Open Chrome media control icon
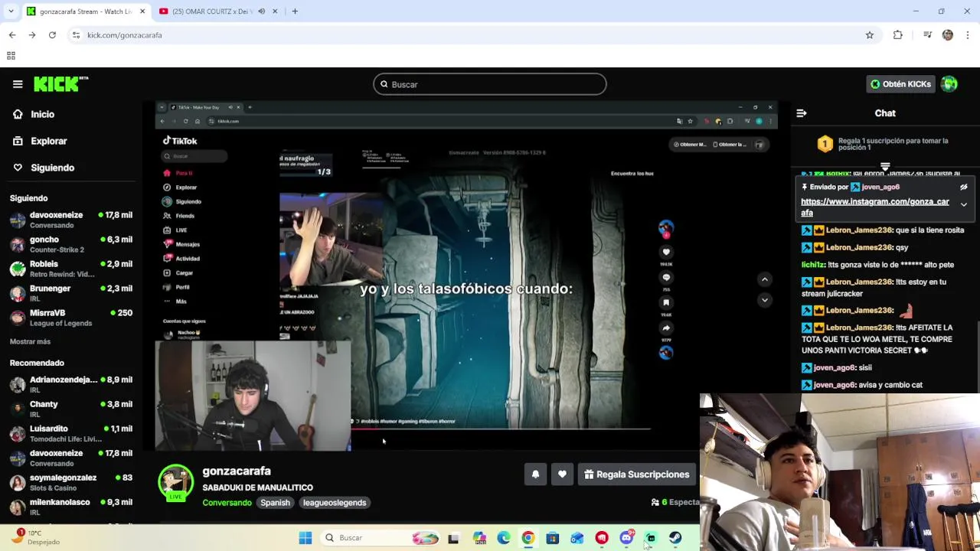This screenshot has width=980, height=551. [x=927, y=35]
